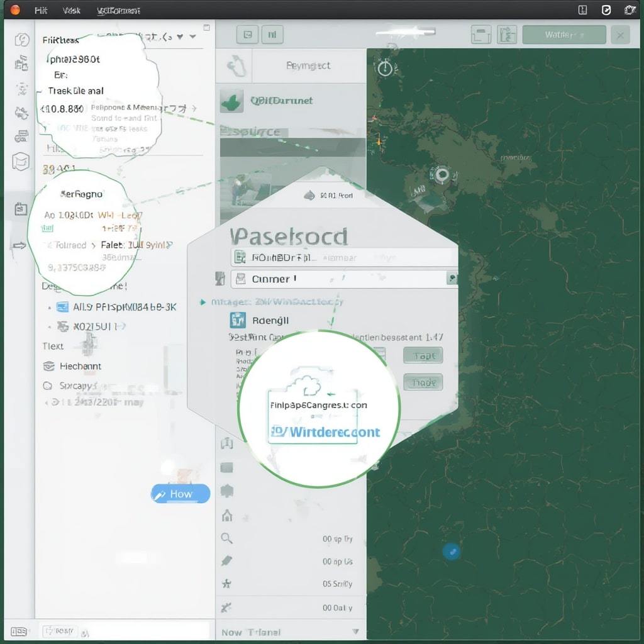The width and height of the screenshot is (644, 644).
Task: Select the second left sidebar icon with stacked boxes
Action: click(21, 63)
